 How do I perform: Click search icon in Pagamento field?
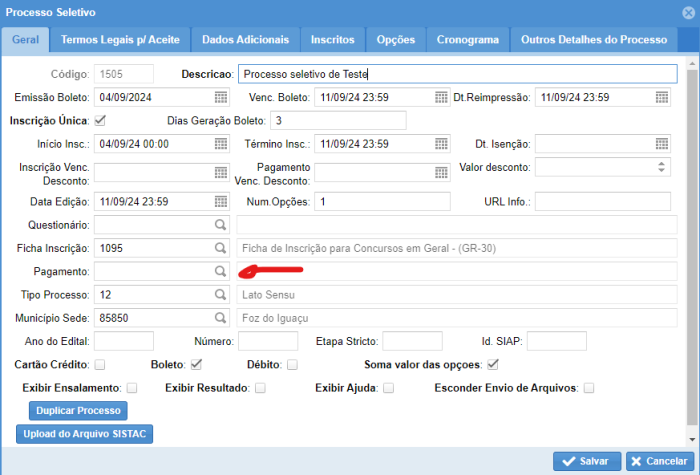tap(220, 271)
